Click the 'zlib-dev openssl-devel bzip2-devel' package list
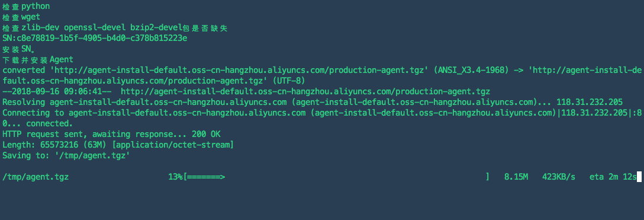 pyautogui.click(x=101, y=28)
